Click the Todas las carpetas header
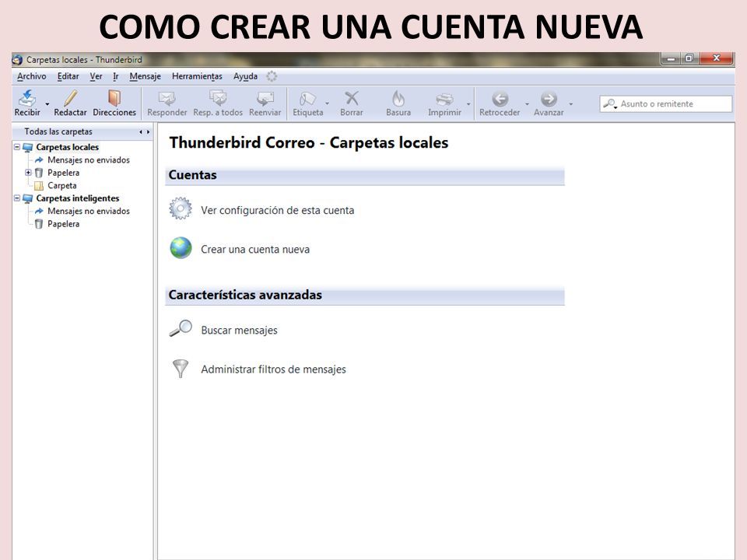The width and height of the screenshot is (747, 560). [58, 131]
